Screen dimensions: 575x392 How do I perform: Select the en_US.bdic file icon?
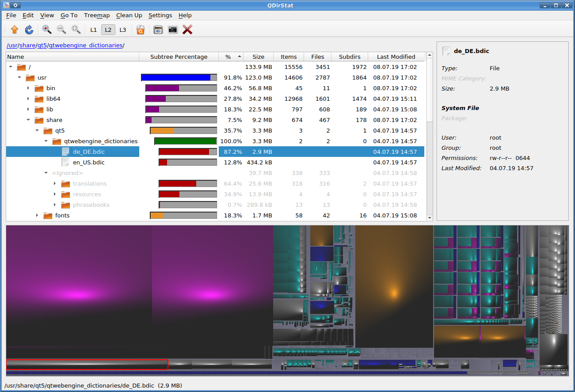tap(65, 162)
